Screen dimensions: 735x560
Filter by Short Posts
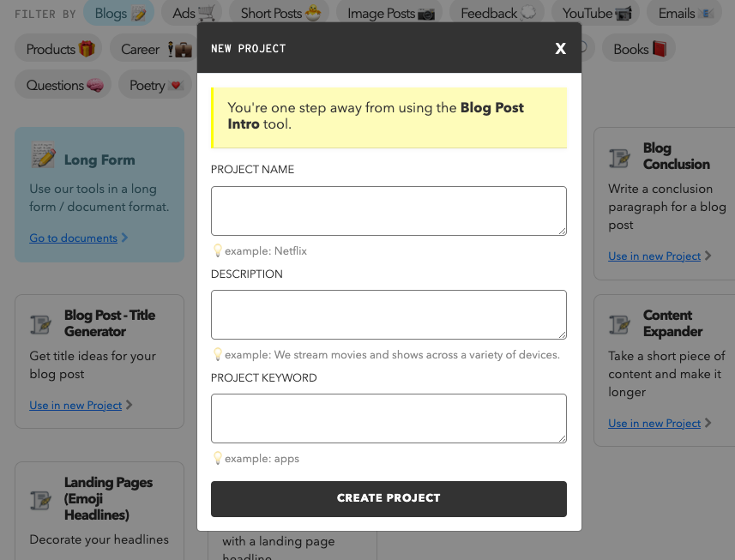(280, 13)
